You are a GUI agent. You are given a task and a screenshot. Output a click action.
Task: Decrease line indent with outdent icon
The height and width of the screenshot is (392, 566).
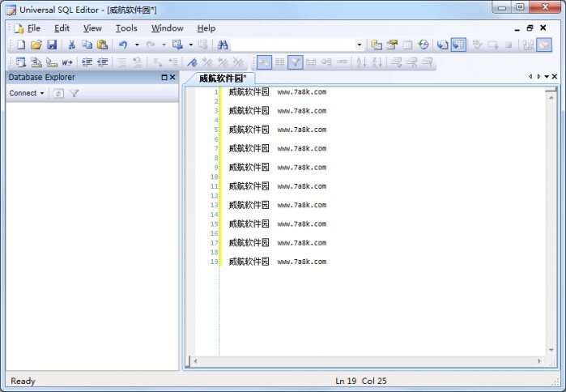click(x=103, y=63)
